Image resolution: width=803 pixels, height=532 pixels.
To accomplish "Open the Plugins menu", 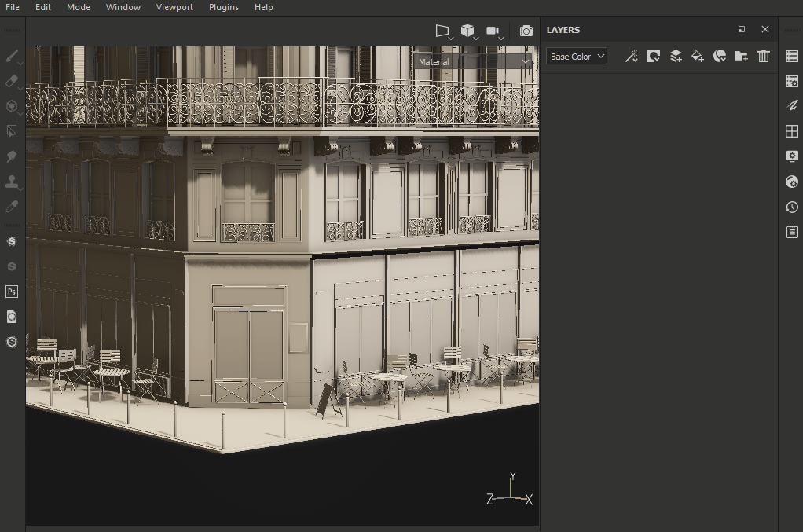I will tap(224, 7).
